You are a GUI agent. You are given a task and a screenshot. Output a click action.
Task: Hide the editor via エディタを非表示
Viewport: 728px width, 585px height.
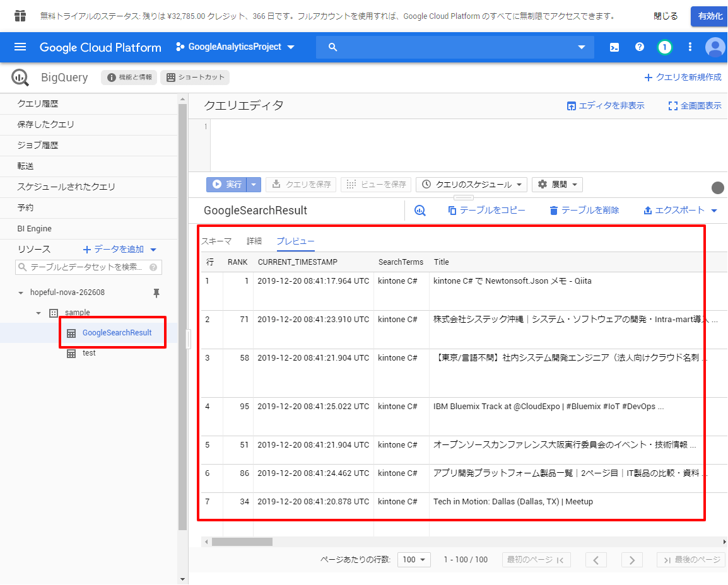pyautogui.click(x=606, y=106)
